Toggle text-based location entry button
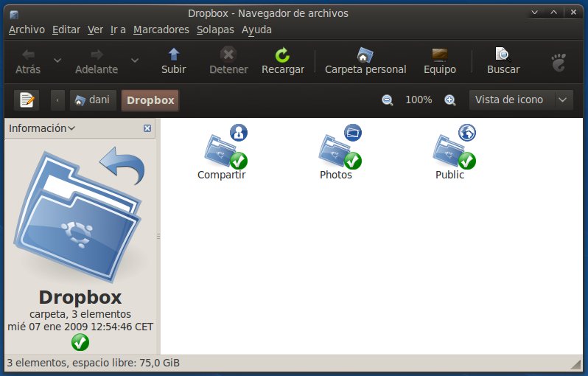 pos(27,100)
